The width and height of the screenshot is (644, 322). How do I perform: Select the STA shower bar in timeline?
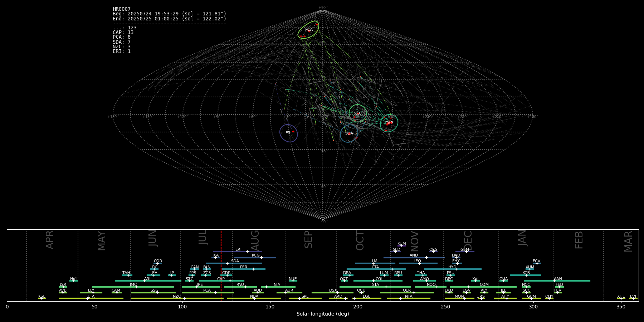pos(375,287)
